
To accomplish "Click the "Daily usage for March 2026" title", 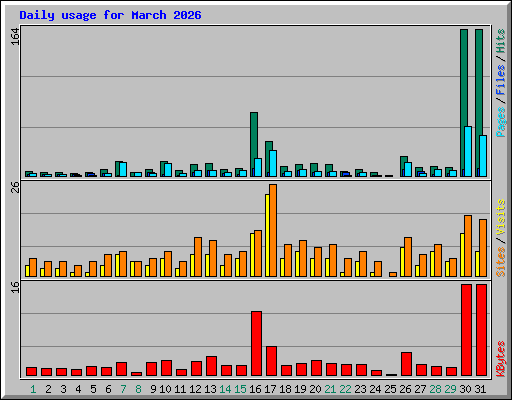I will click(110, 16).
